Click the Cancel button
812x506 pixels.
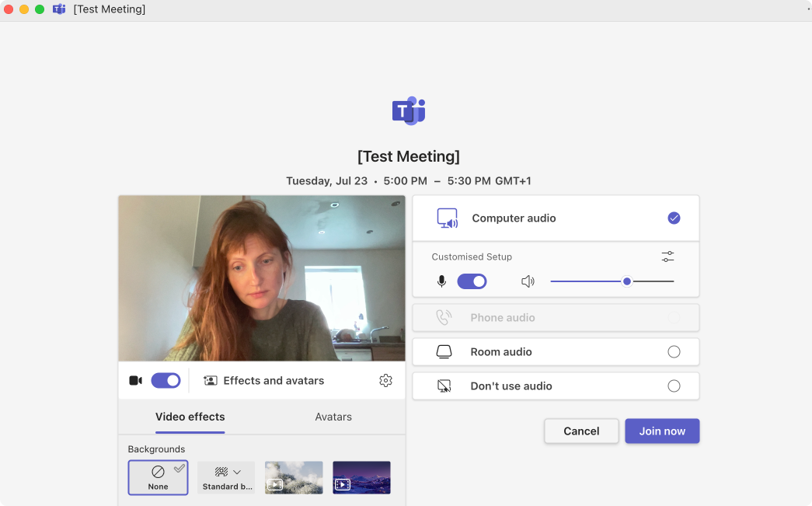(x=581, y=431)
